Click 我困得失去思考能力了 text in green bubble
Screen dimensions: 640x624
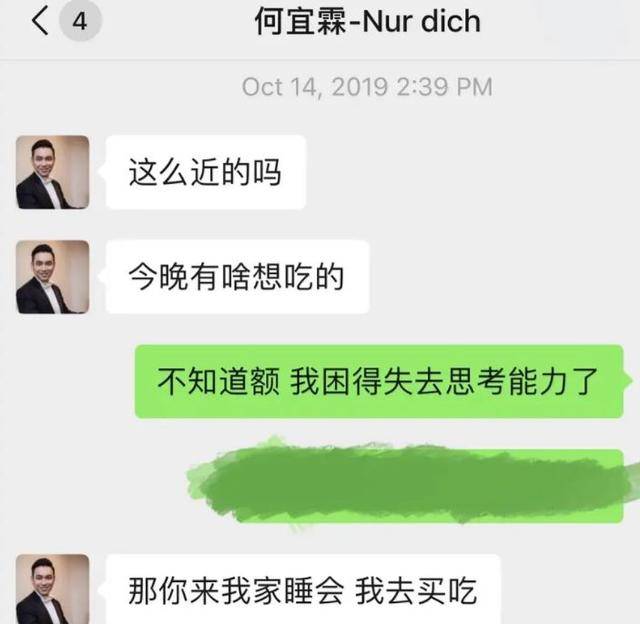tap(444, 381)
